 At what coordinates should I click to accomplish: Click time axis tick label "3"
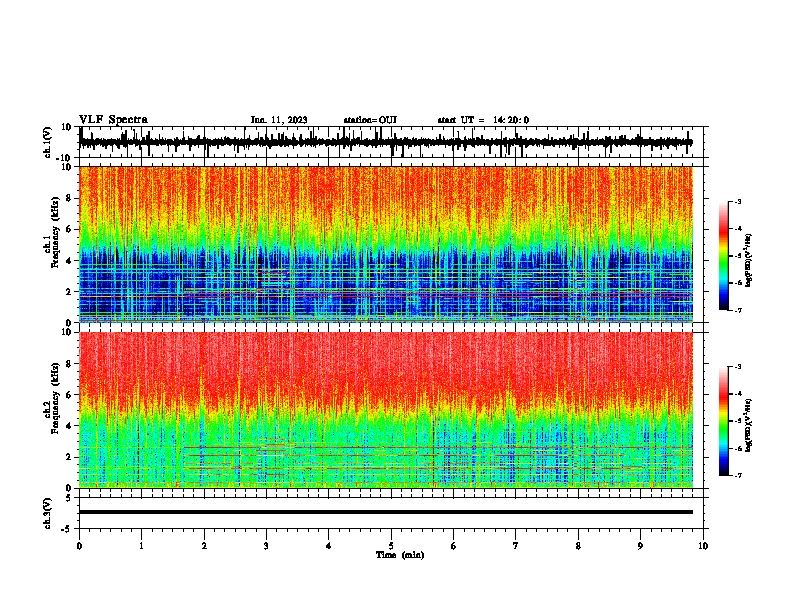pos(266,546)
